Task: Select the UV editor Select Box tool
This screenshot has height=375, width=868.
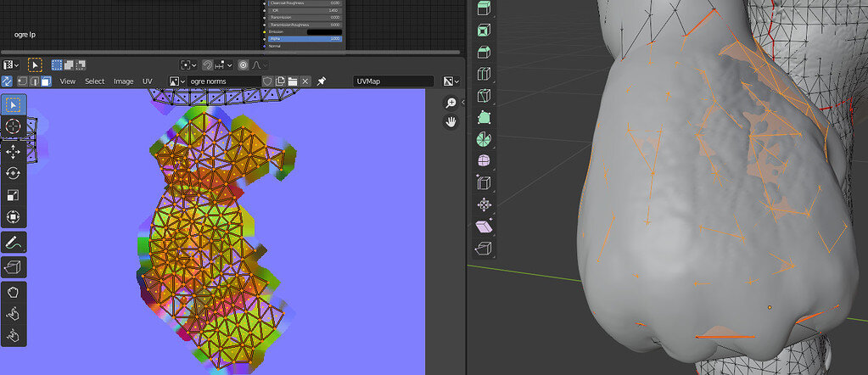Action: (x=14, y=104)
